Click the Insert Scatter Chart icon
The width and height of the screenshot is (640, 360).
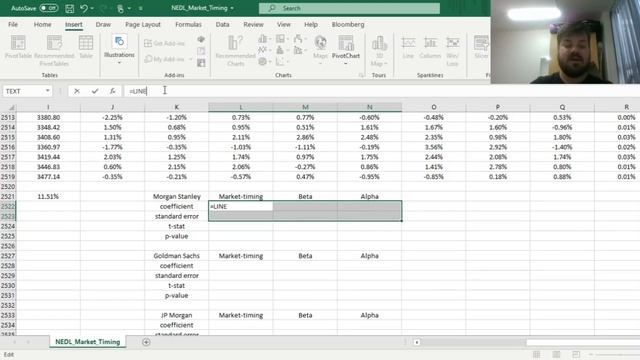(280, 62)
